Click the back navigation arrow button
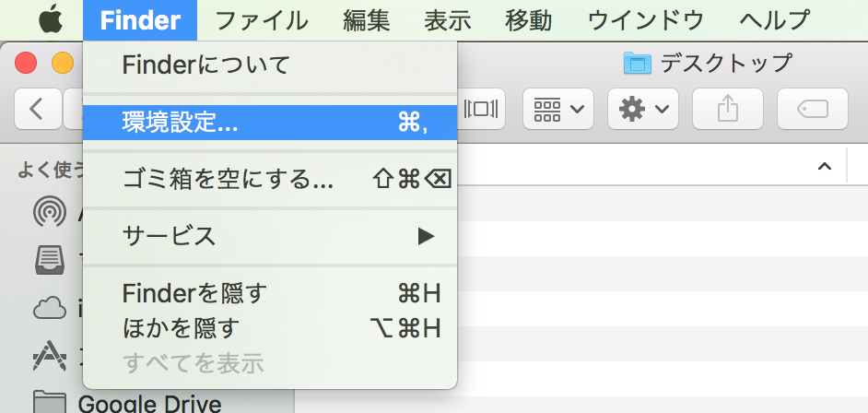 [37, 109]
